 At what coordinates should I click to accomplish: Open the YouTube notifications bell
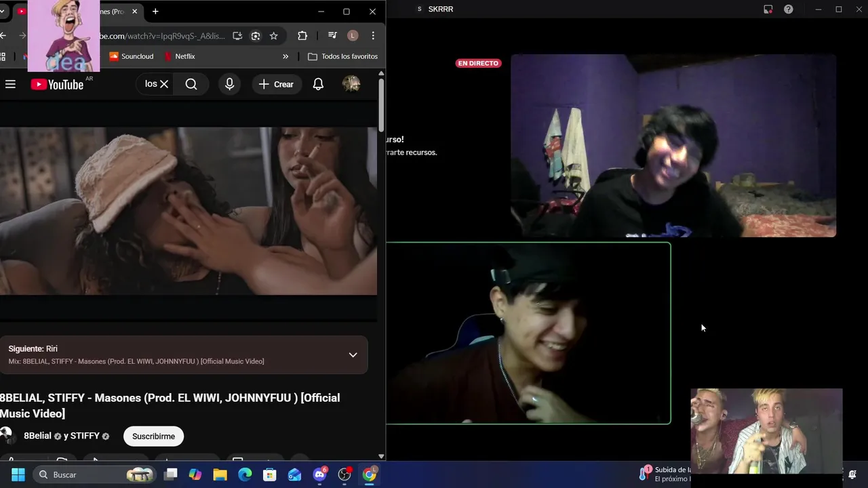click(318, 84)
